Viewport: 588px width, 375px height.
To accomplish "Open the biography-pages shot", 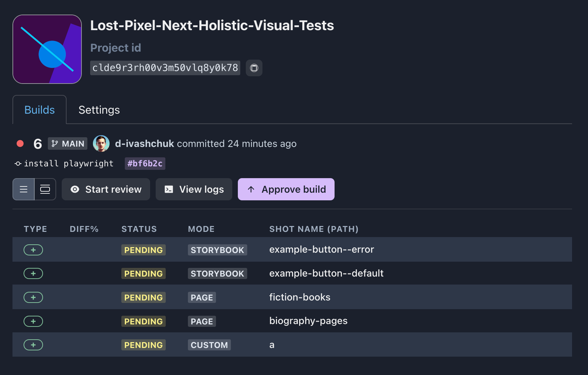I will point(309,321).
